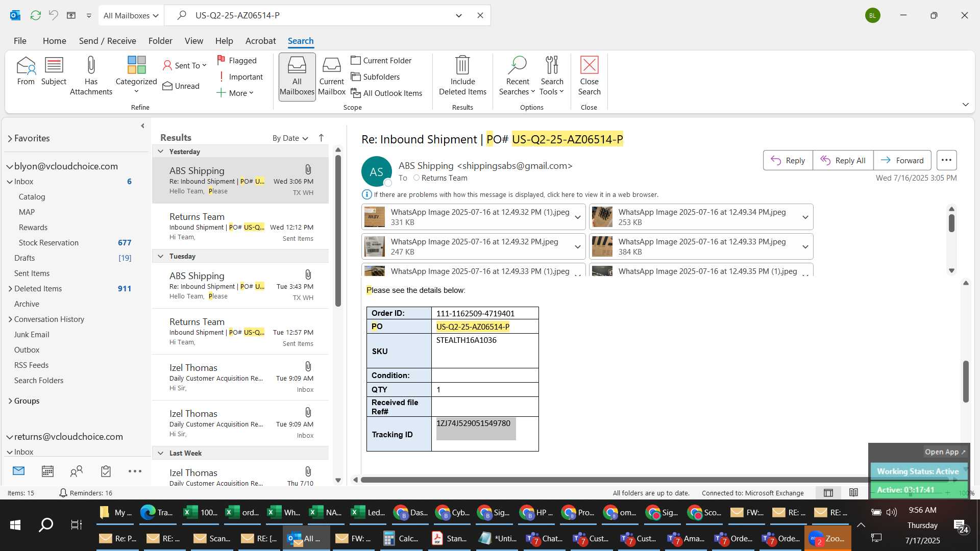Open the Windows notification center icon

[961, 525]
